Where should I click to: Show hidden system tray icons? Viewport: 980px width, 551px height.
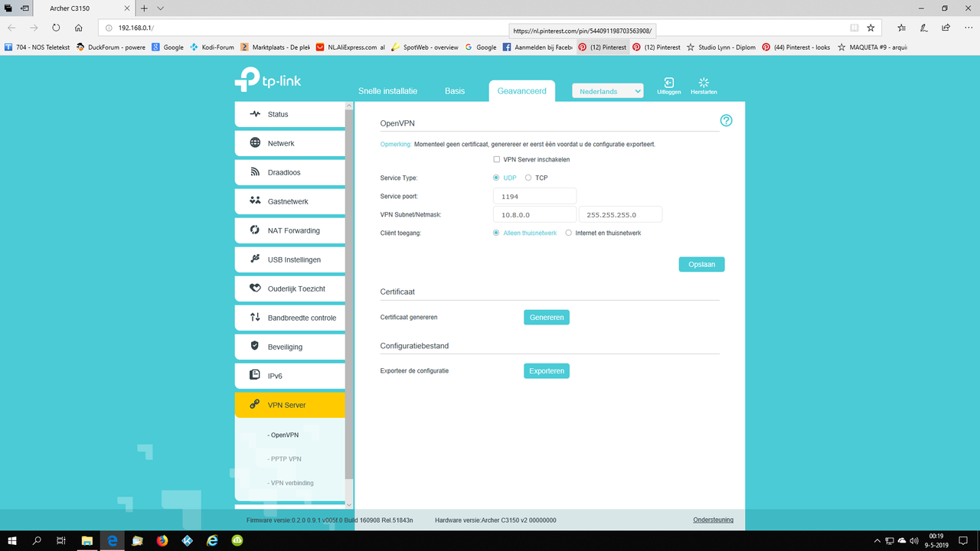(x=878, y=540)
